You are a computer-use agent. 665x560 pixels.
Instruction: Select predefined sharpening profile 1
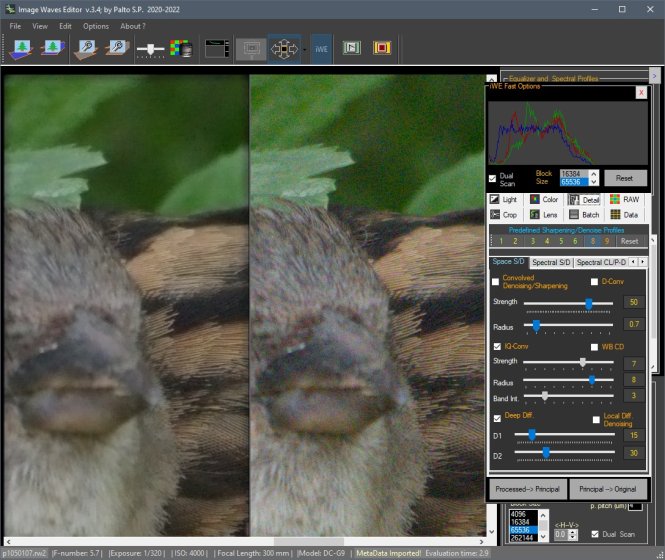pos(501,241)
